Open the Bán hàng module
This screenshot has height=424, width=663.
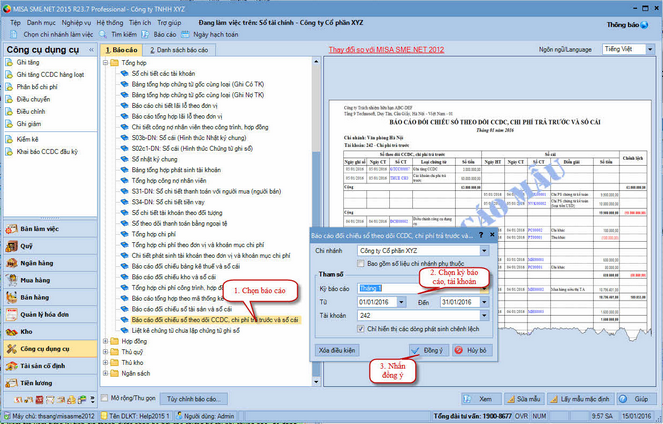click(x=50, y=297)
